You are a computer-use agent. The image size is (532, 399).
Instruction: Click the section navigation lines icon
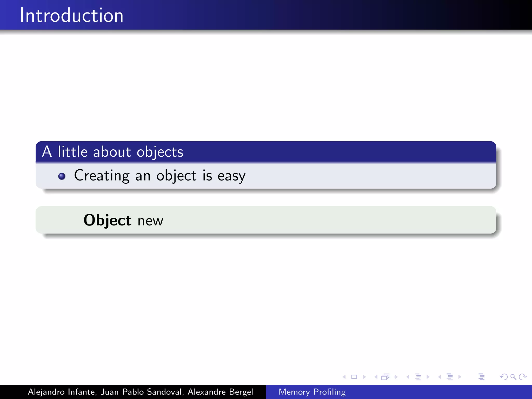pyautogui.click(x=450, y=377)
